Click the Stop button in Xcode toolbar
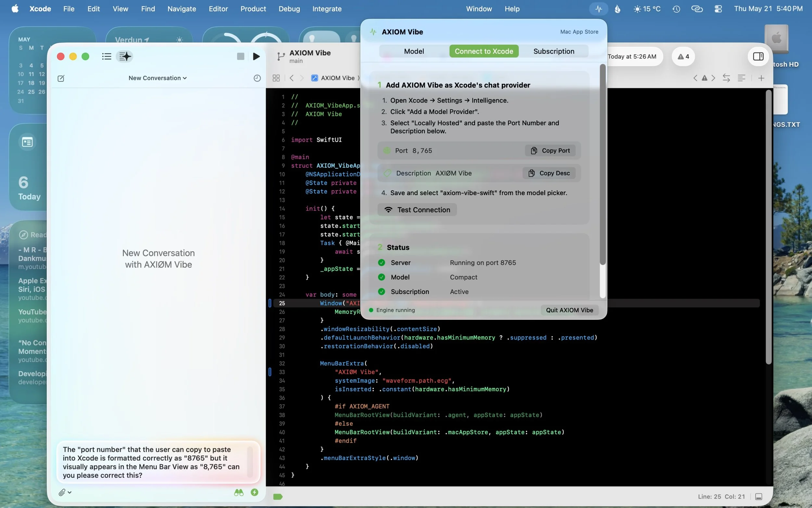This screenshot has width=812, height=508. click(x=240, y=57)
